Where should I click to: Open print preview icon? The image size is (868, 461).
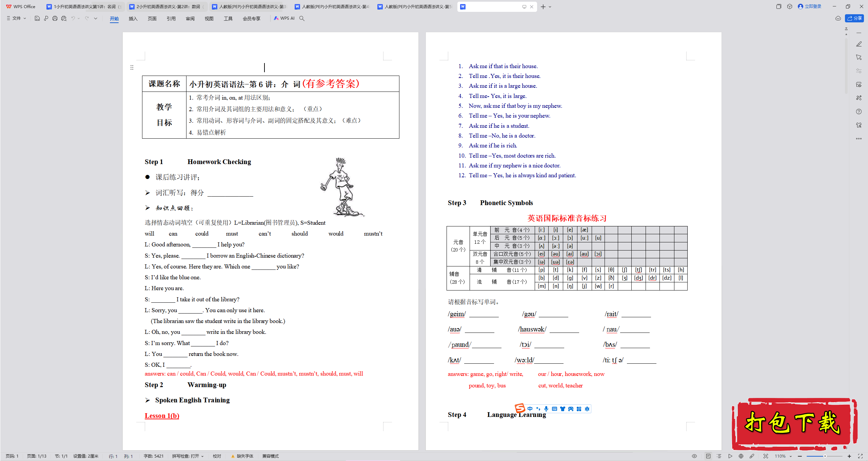point(64,18)
